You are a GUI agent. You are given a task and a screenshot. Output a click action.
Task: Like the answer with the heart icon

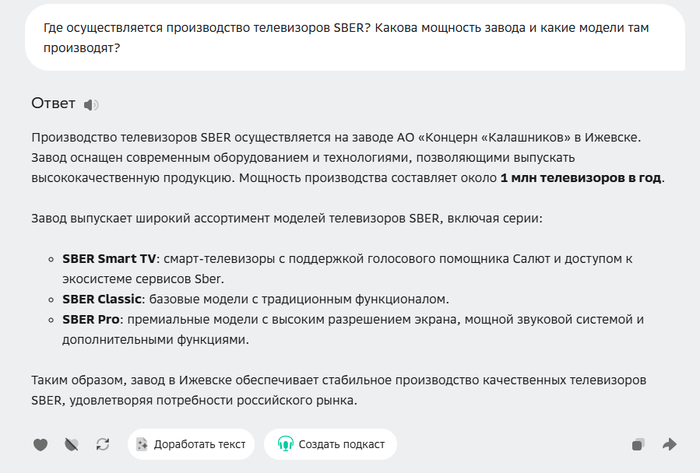point(40,445)
